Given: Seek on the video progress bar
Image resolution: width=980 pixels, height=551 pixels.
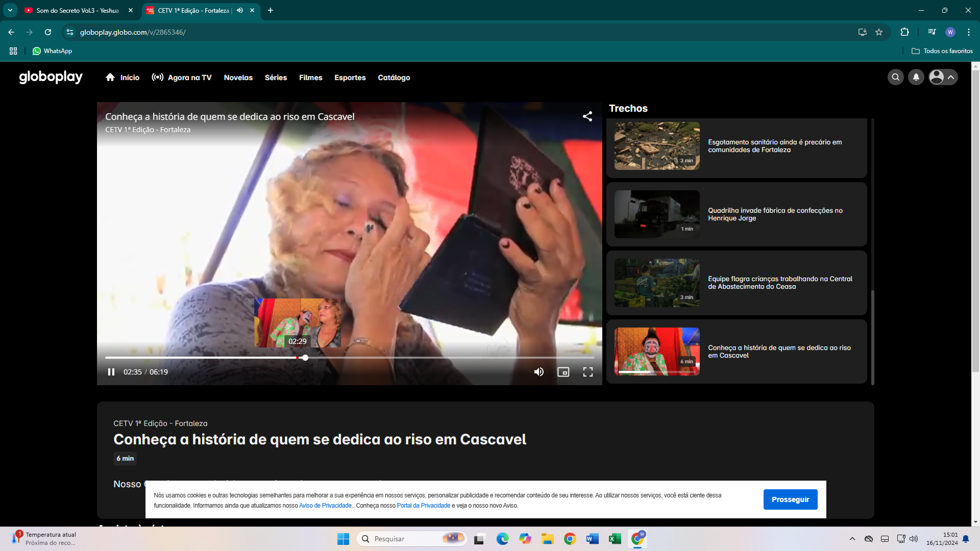Looking at the screenshot, I should pos(408,358).
